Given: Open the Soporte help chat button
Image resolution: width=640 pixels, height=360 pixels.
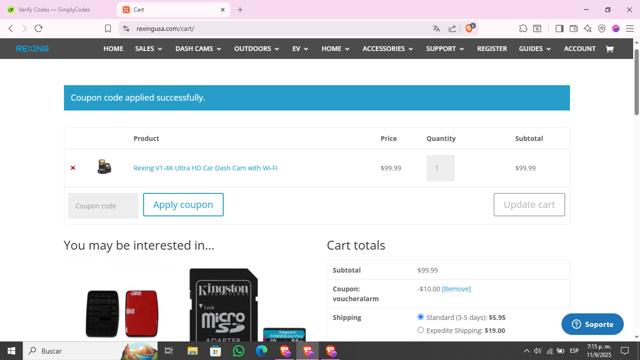Looking at the screenshot, I should pos(592,324).
